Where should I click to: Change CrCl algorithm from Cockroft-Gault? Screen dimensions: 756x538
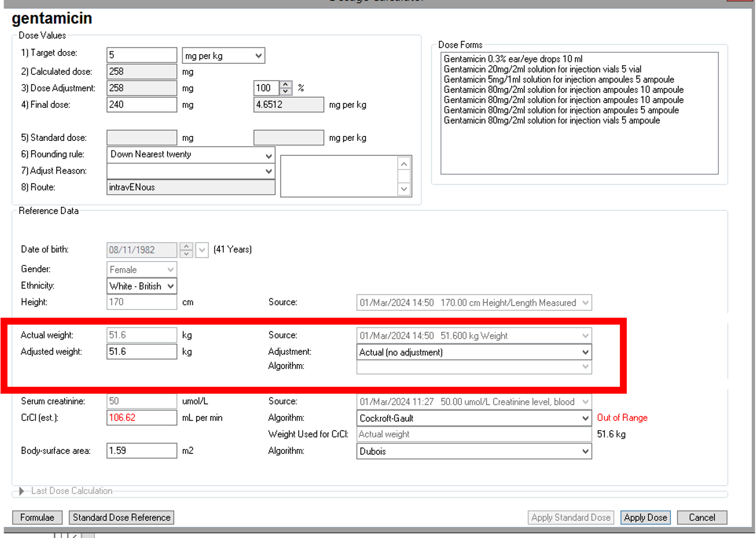click(585, 418)
